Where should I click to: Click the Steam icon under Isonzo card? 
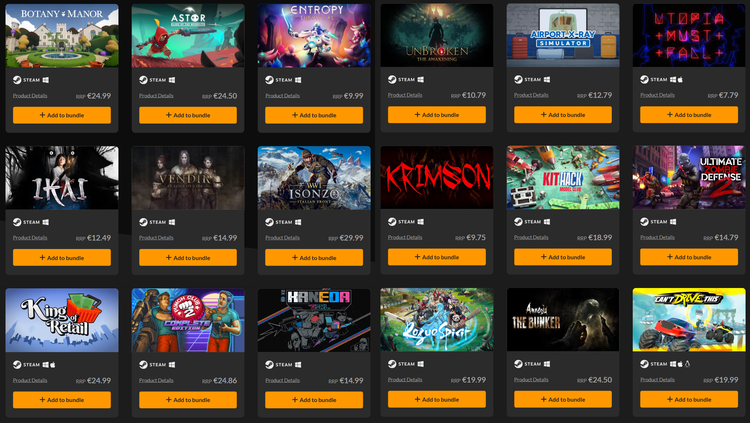[270, 222]
